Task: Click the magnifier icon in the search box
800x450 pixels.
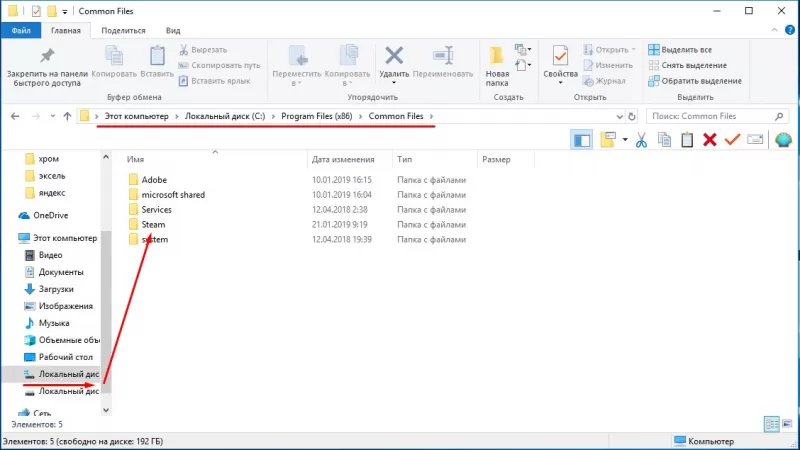Action: [779, 116]
